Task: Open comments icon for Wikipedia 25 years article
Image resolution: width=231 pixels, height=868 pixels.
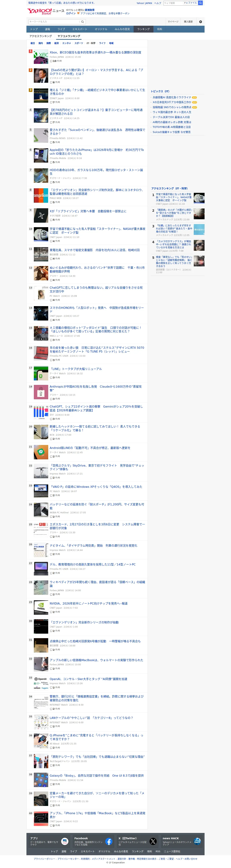Action: tap(51, 594)
